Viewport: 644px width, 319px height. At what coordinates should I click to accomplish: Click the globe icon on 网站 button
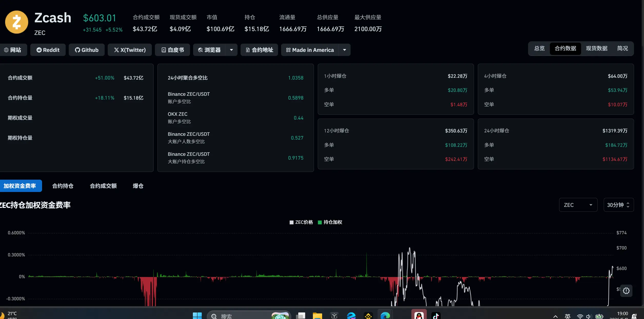click(6, 50)
